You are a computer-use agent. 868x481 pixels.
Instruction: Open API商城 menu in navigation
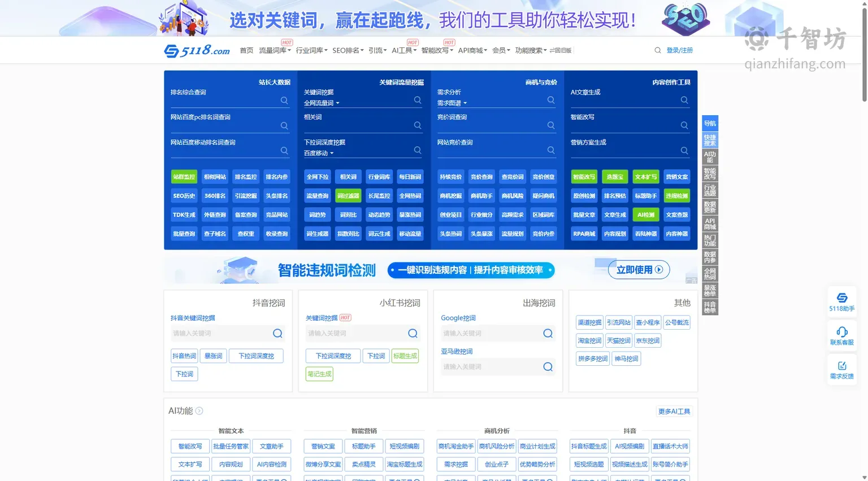[472, 50]
